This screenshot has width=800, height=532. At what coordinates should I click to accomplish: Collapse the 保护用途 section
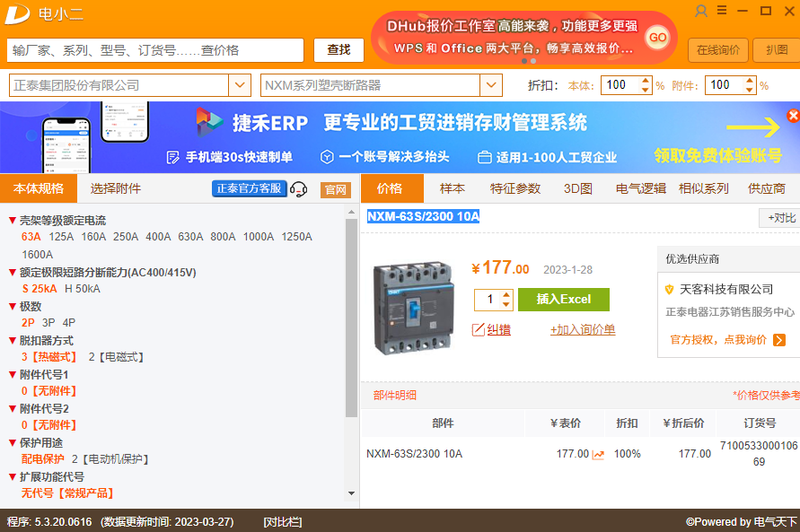click(x=13, y=443)
